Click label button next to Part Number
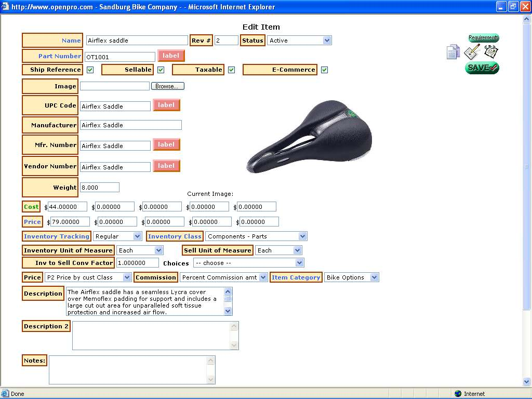 click(x=171, y=56)
